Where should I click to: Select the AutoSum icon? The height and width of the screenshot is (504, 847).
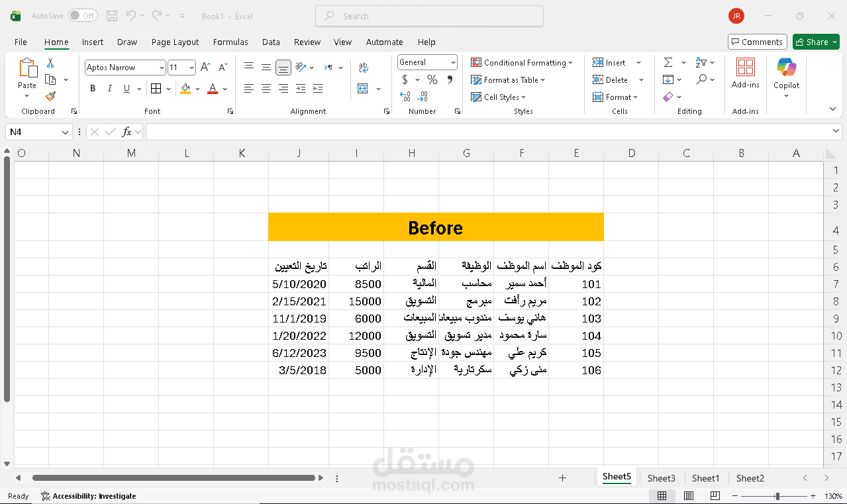pyautogui.click(x=668, y=62)
